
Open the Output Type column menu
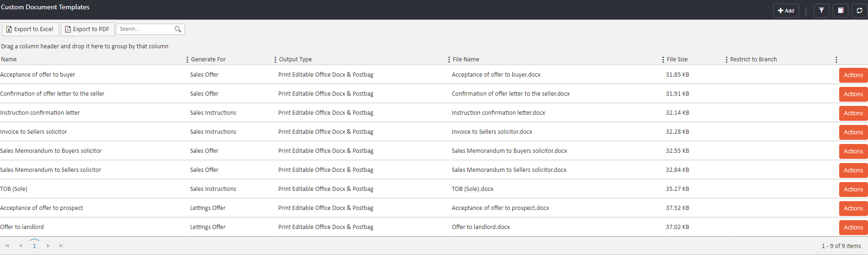[x=275, y=59]
